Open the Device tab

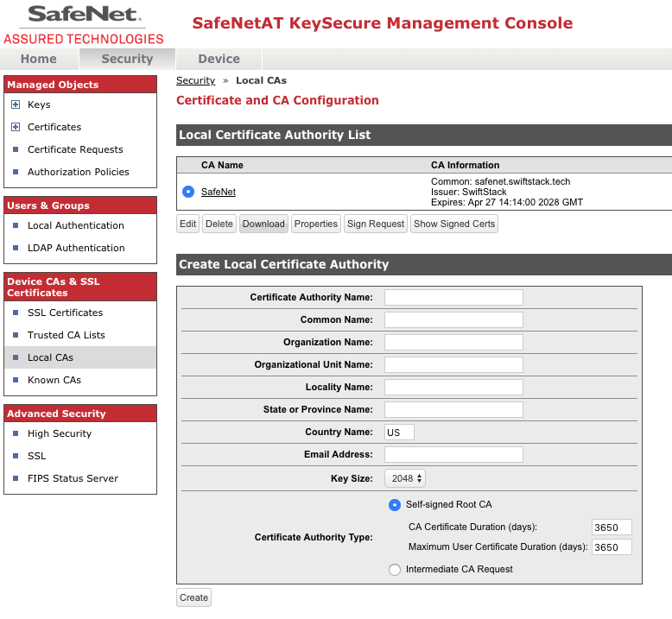coord(219,59)
